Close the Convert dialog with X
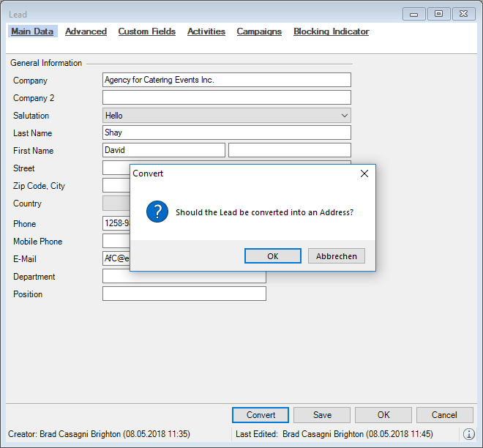 (x=364, y=173)
